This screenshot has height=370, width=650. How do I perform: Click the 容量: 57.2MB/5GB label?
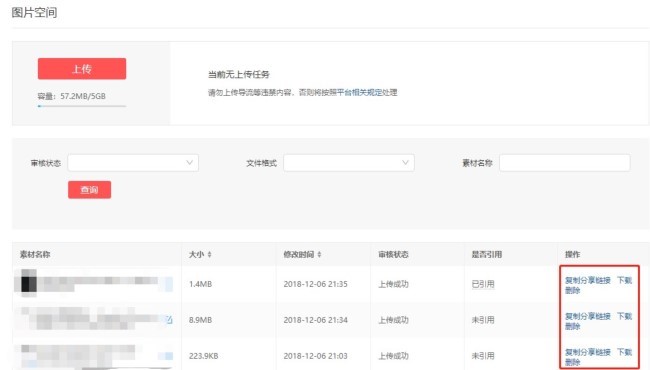71,96
